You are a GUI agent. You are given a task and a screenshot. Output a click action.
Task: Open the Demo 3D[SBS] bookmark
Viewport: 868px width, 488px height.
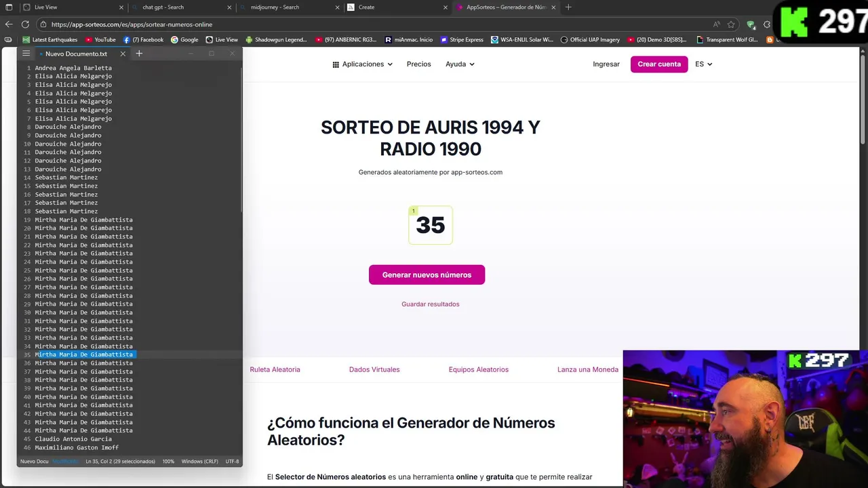coord(657,40)
